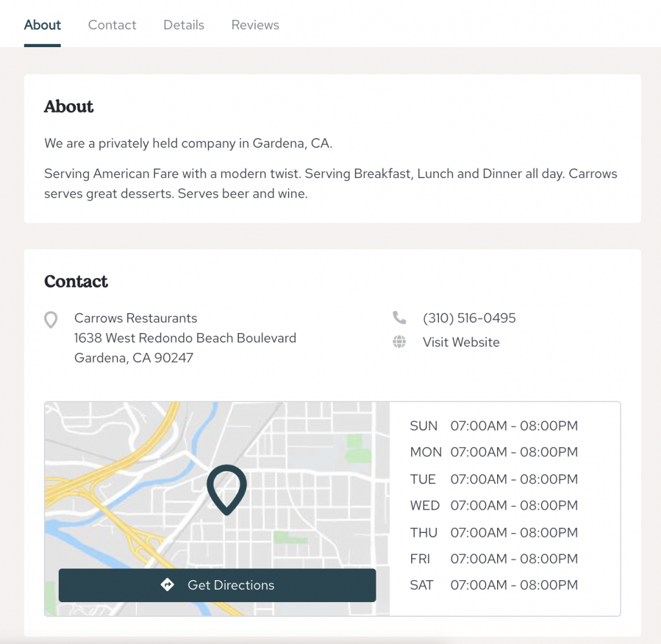Click the location pin icon beside the address
661x644 pixels.
51,319
